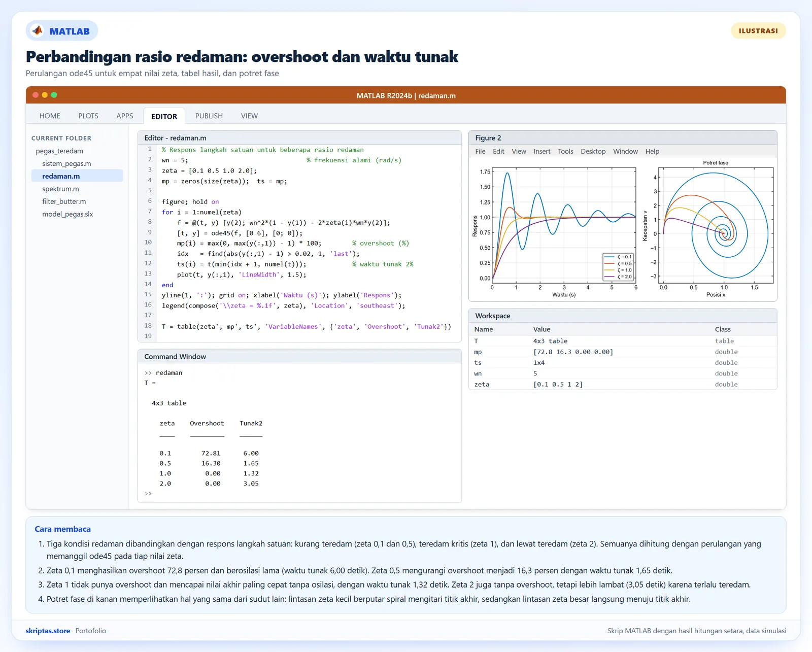Open the model_pegas.slx model file

tap(67, 214)
